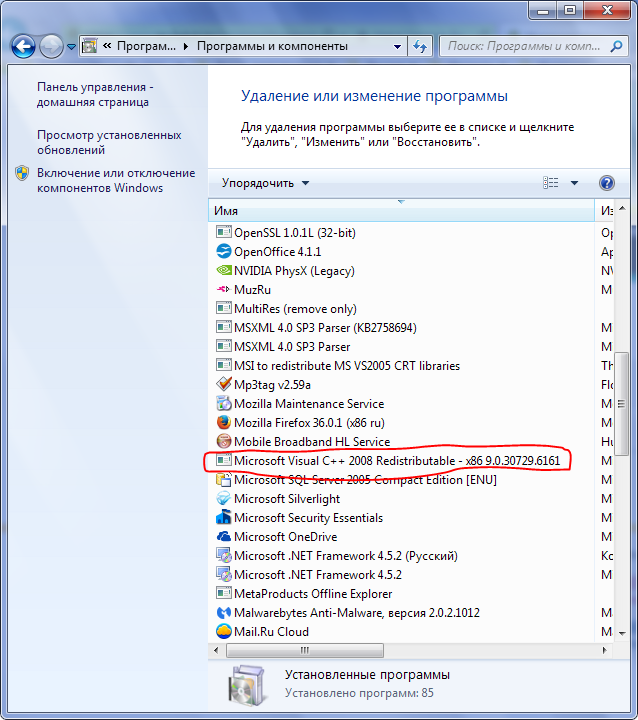Click the partially visible publisher column header
Viewport: 638px width, 720px height.
[x=605, y=211]
